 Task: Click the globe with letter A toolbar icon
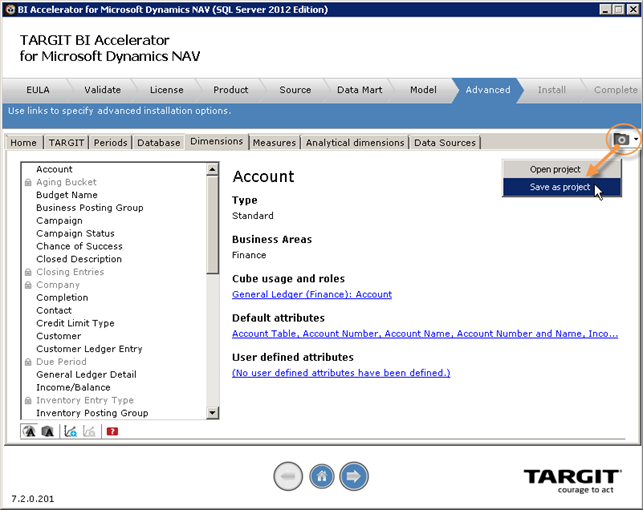point(29,431)
